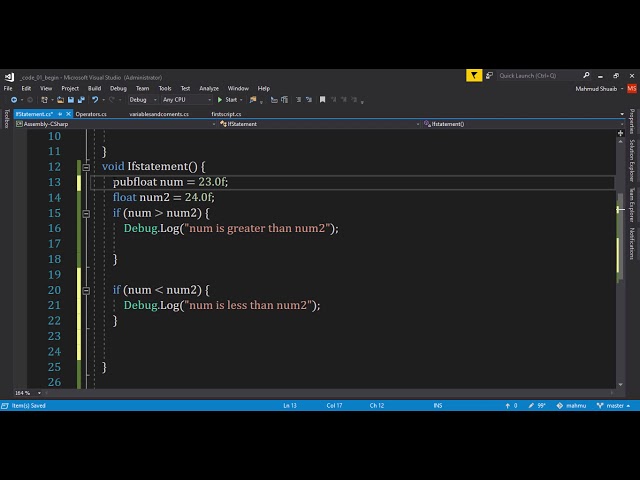
Task: Click the Save All toolbar icon
Action: (81, 100)
